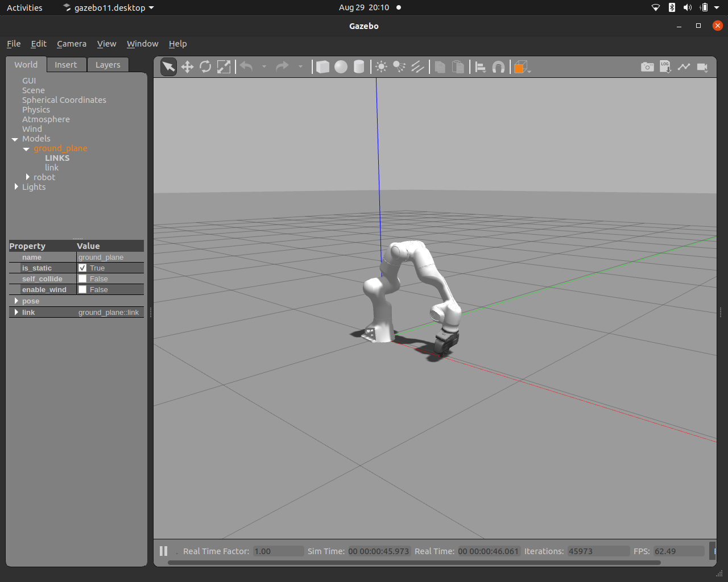Select Scene in the world tree
Screen dimensions: 728x582
(34, 90)
